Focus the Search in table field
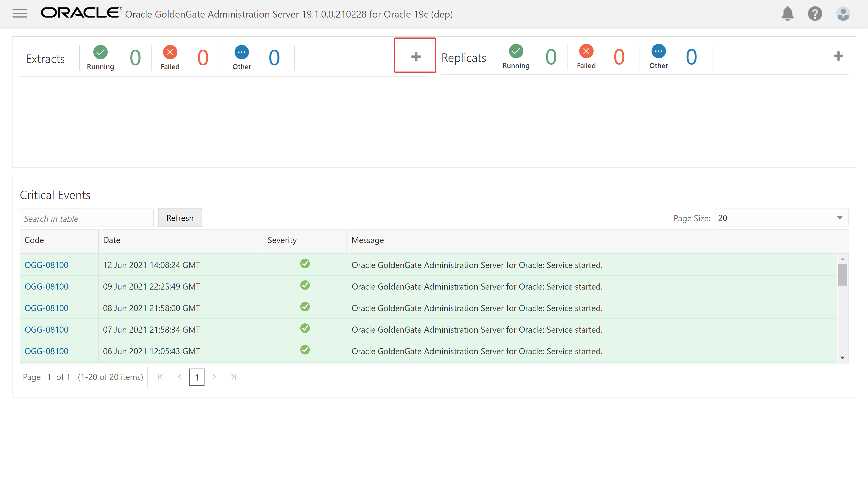 pos(87,218)
